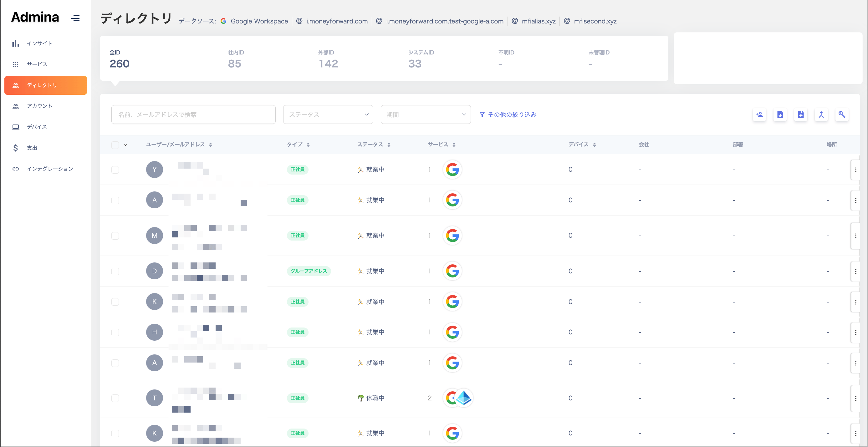
Task: Click the H user avatar
Action: (x=154, y=332)
